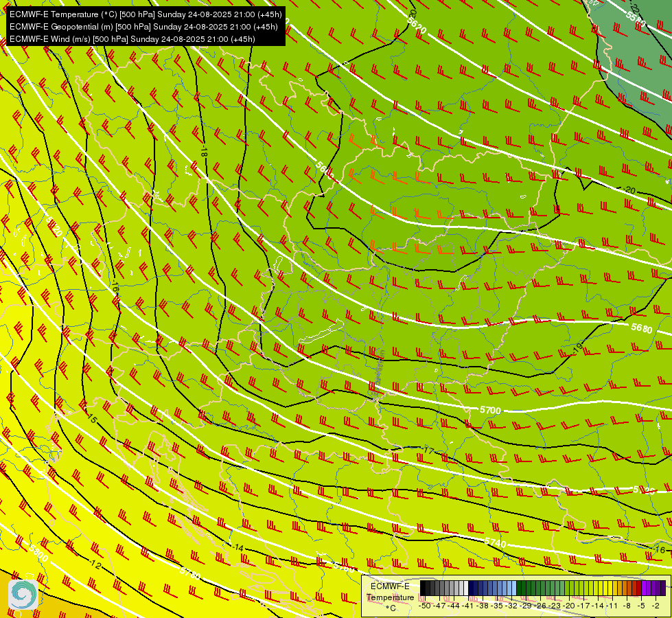Pick the black swatch at -50 in legend
The width and height of the screenshot is (672, 618).
point(423,588)
